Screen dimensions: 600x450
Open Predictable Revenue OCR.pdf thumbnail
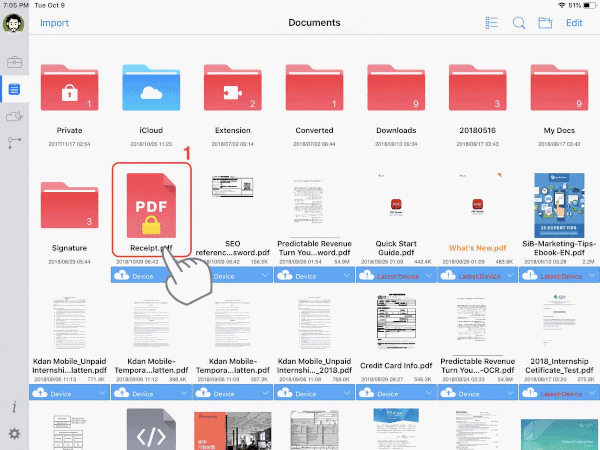(x=471, y=319)
